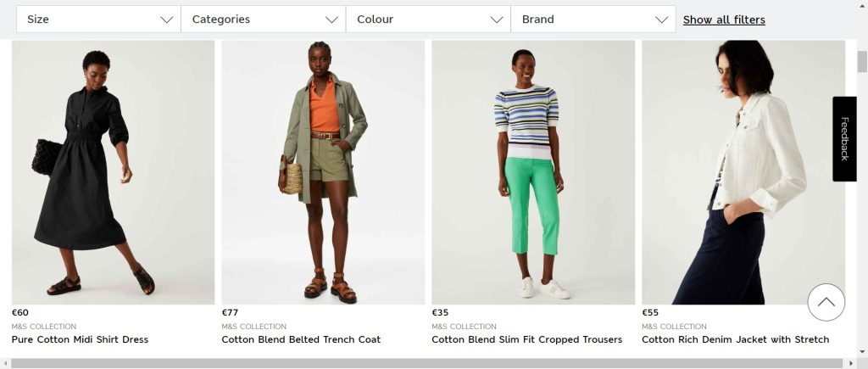Open Cotton Blend Belted Trench Coat title
This screenshot has height=369, width=868.
pyautogui.click(x=301, y=339)
